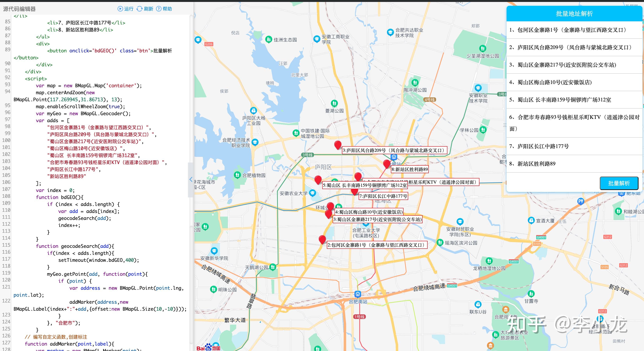This screenshot has height=351, width=644.
Task: Select address 1、包河区金寨路1号 in list
Action: [x=574, y=30]
